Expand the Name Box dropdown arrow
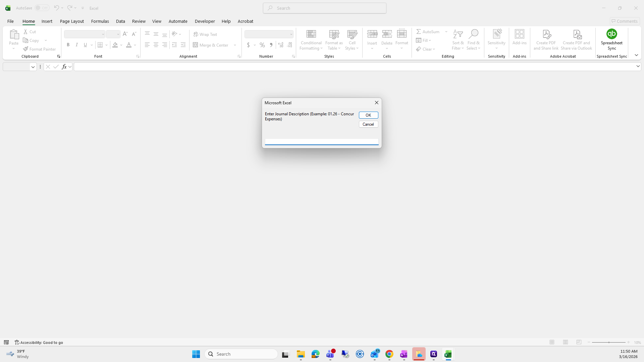Image resolution: width=644 pixels, height=362 pixels. pyautogui.click(x=33, y=67)
